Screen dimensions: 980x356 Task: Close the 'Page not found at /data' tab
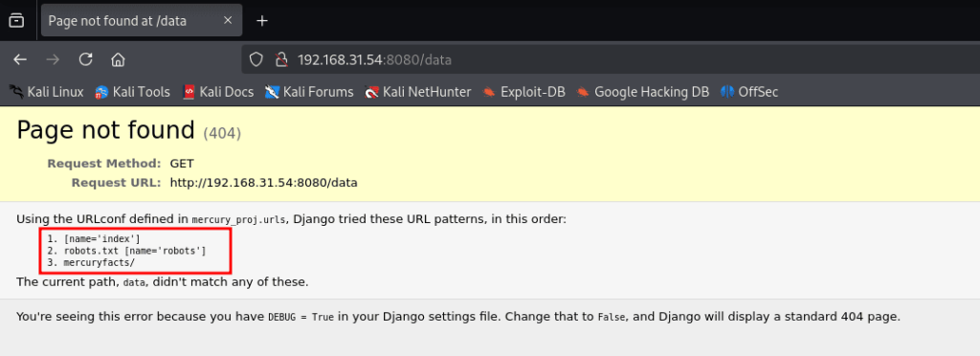pos(228,21)
